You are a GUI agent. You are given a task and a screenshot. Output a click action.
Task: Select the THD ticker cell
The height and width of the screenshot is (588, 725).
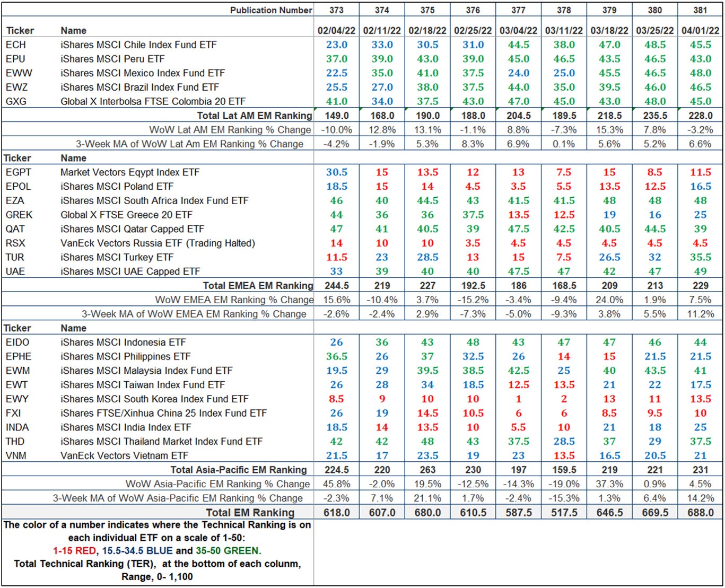pyautogui.click(x=15, y=442)
